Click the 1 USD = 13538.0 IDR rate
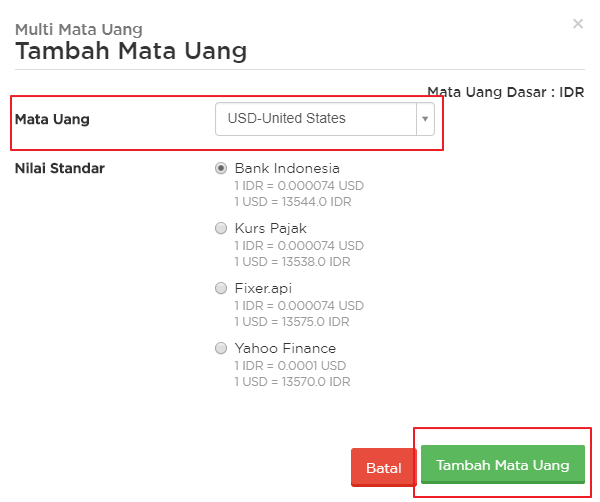 [292, 262]
